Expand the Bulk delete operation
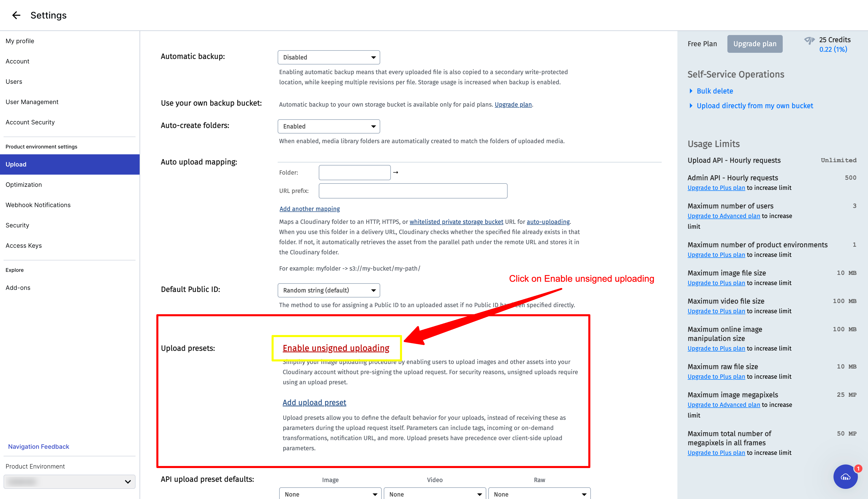868x499 pixels. coord(715,91)
